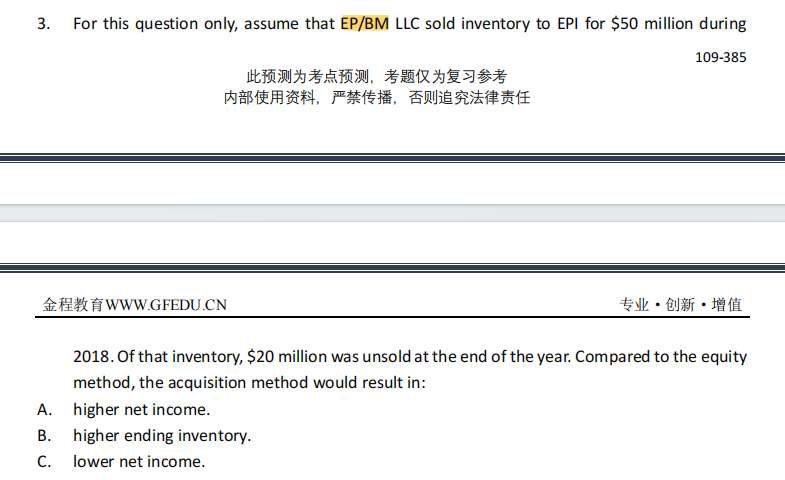Click the word "LLC" after the highlight

pos(408,23)
